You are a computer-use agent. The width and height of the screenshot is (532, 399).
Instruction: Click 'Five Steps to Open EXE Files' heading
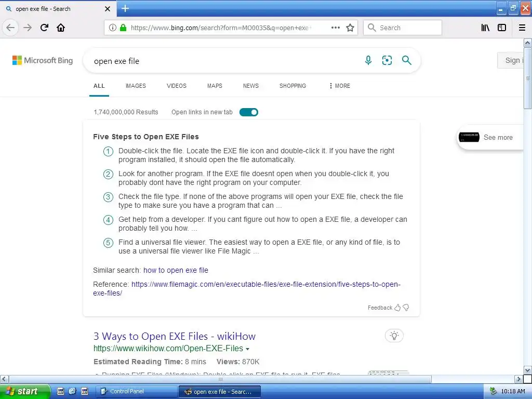[x=146, y=137]
